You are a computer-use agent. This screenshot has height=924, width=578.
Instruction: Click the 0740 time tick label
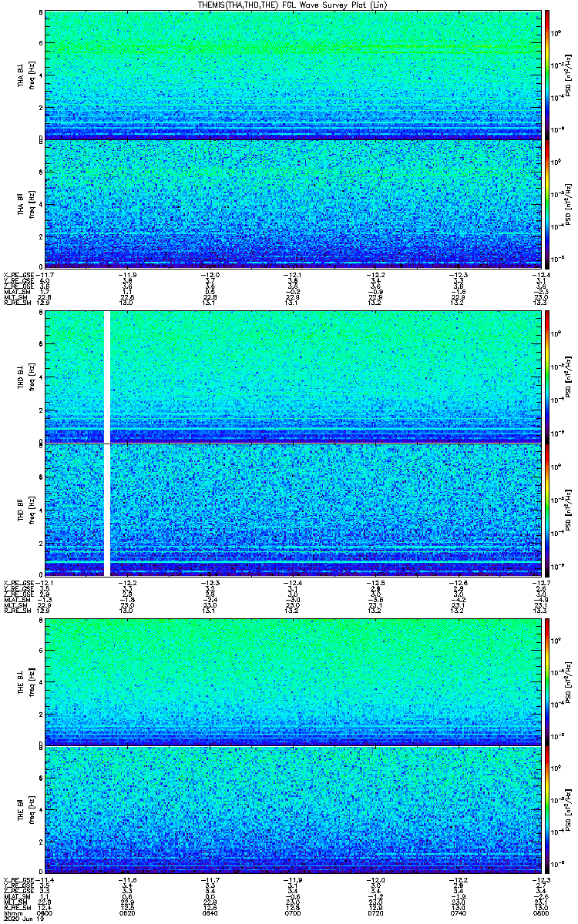tap(457, 912)
